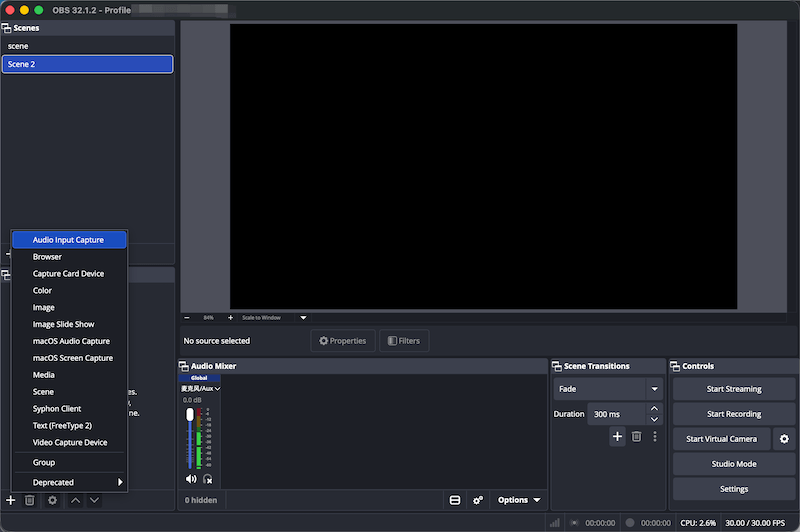Click the Controls dock panel icon
This screenshot has width=800, height=532.
[x=675, y=366]
